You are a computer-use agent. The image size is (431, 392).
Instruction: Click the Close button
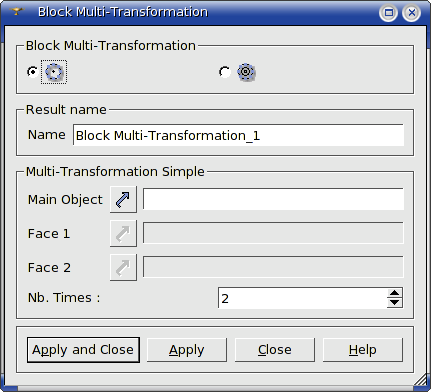[275, 350]
